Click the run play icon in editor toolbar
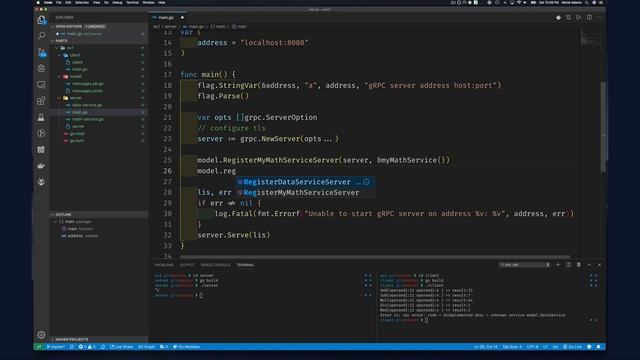The height and width of the screenshot is (360, 640). [579, 18]
